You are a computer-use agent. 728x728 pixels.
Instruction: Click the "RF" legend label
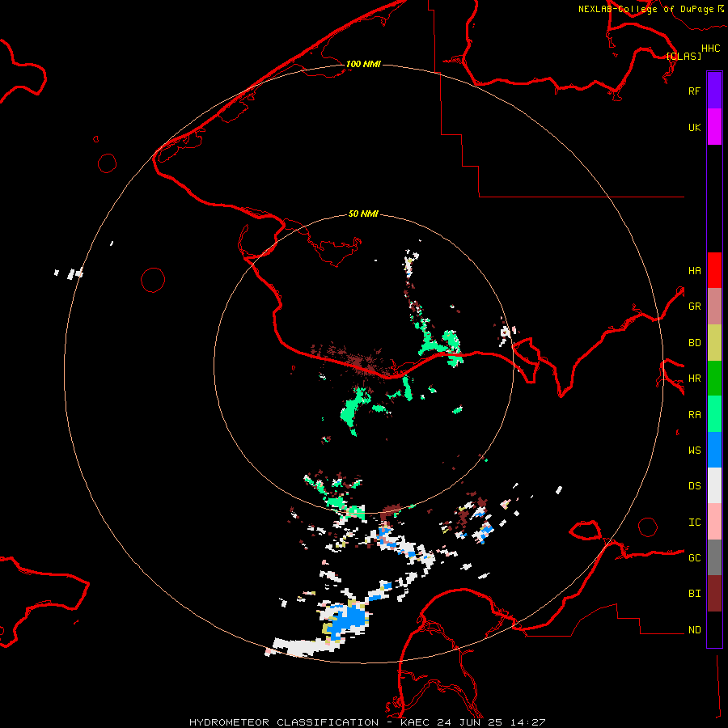point(694,91)
